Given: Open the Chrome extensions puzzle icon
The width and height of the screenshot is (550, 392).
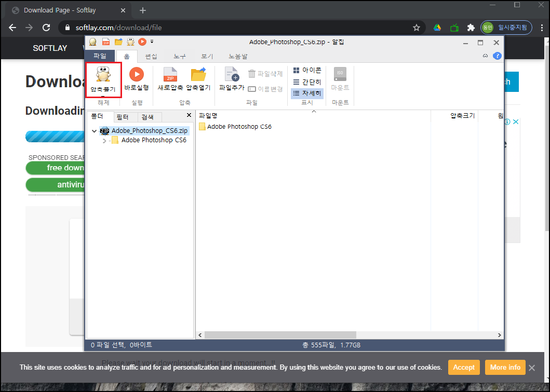Looking at the screenshot, I should tap(471, 28).
